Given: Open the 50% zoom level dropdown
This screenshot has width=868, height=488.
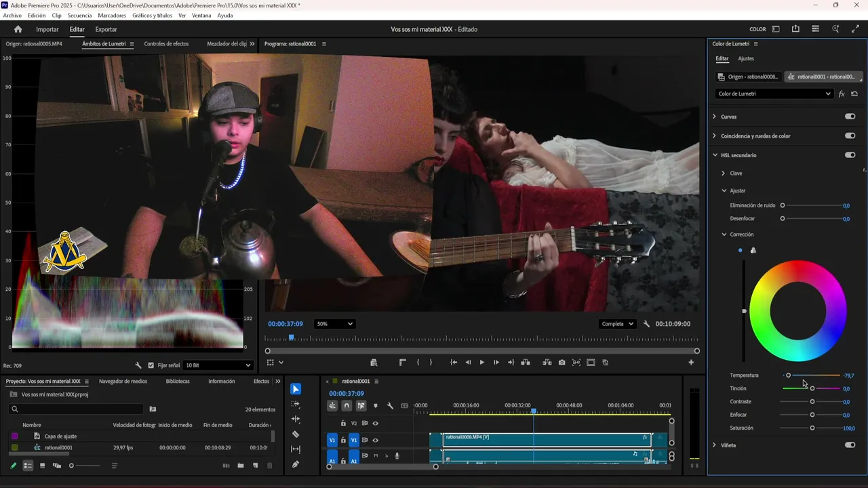Looking at the screenshot, I should (334, 324).
